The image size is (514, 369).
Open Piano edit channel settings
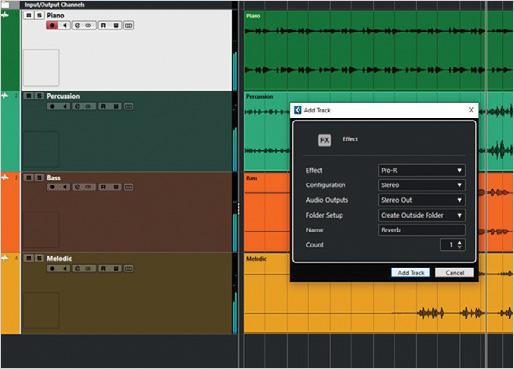(77, 25)
